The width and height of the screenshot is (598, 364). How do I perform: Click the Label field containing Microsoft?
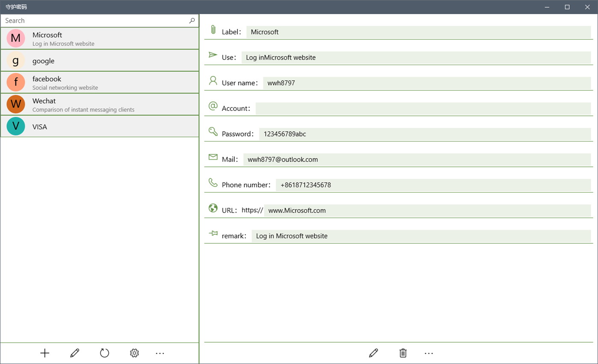418,32
